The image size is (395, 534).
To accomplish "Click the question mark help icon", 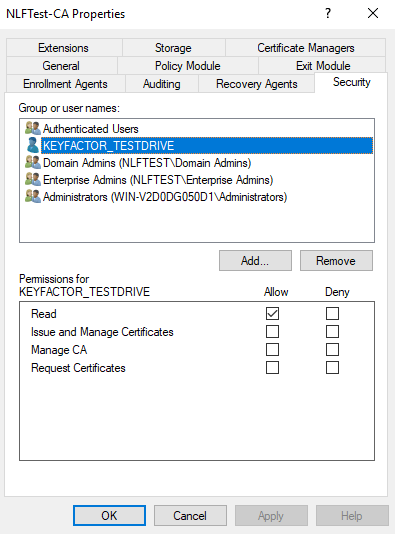I will point(328,14).
